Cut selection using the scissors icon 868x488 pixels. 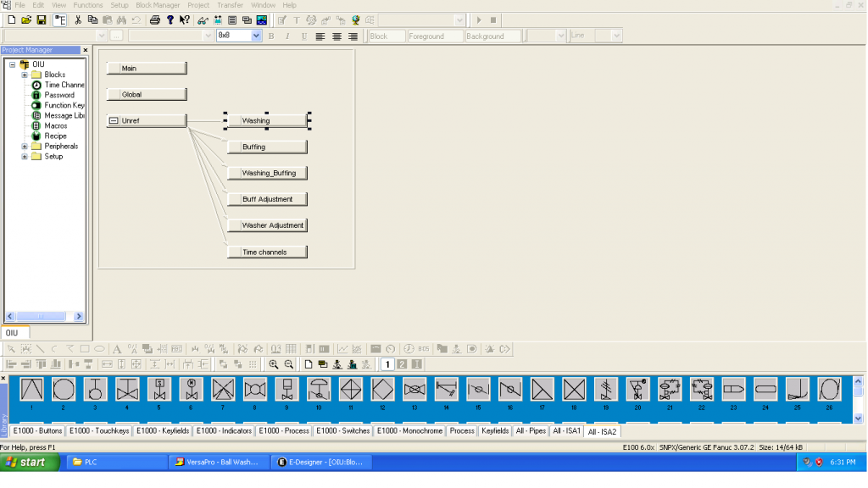click(x=78, y=20)
